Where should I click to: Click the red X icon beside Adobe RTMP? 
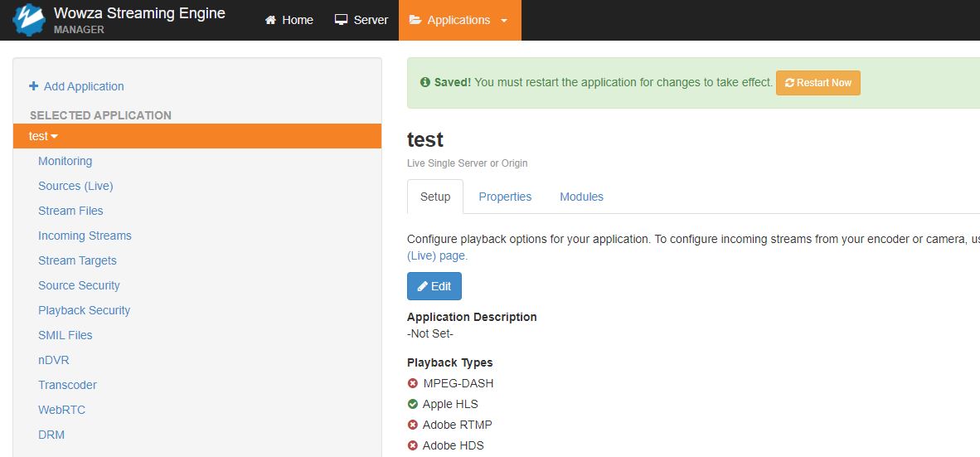[x=413, y=425]
